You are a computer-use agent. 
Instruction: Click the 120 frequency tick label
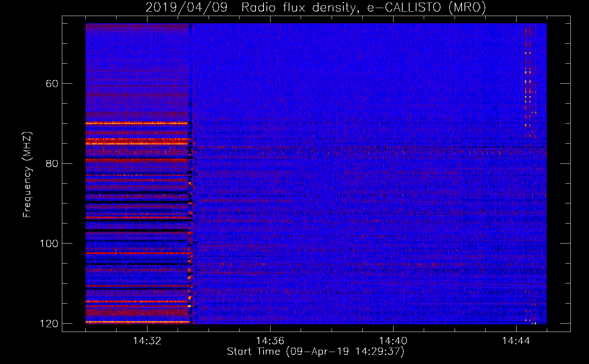click(49, 324)
